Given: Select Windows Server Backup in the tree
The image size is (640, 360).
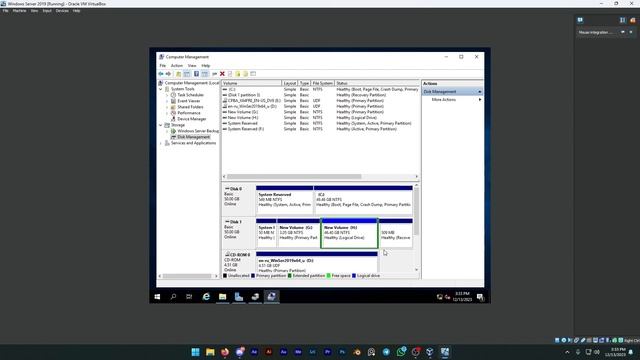Looking at the screenshot, I should 198,131.
